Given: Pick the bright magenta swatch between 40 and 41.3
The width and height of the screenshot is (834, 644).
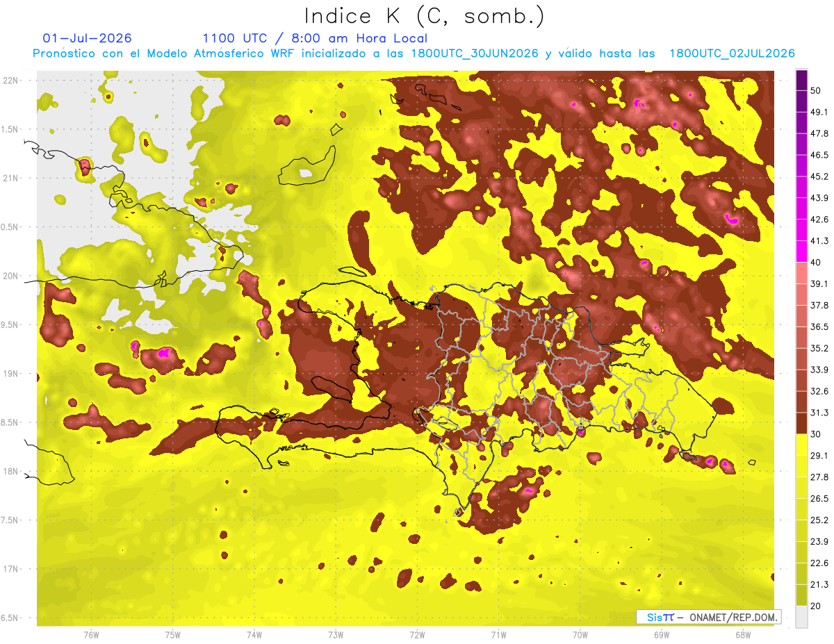Looking at the screenshot, I should click(x=801, y=251).
